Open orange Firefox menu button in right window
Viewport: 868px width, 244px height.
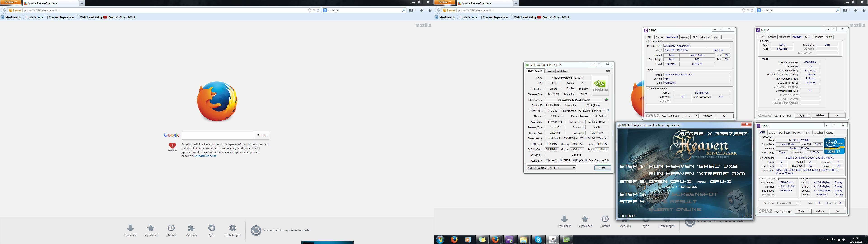click(444, 2)
